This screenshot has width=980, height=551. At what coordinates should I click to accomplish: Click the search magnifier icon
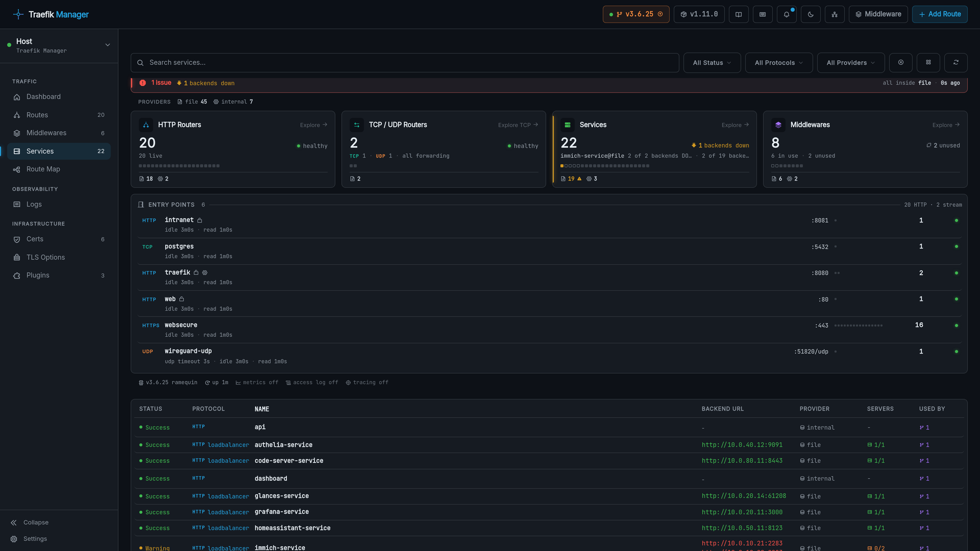click(x=140, y=63)
